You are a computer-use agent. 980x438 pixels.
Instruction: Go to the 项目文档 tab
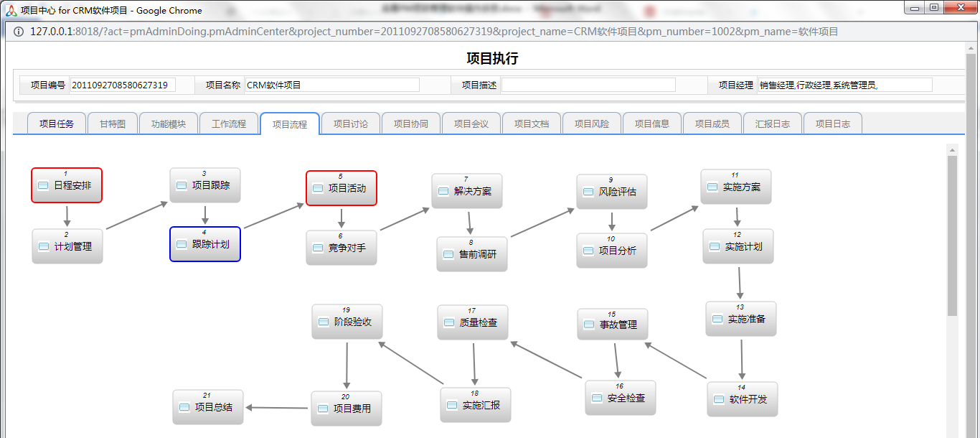click(532, 124)
